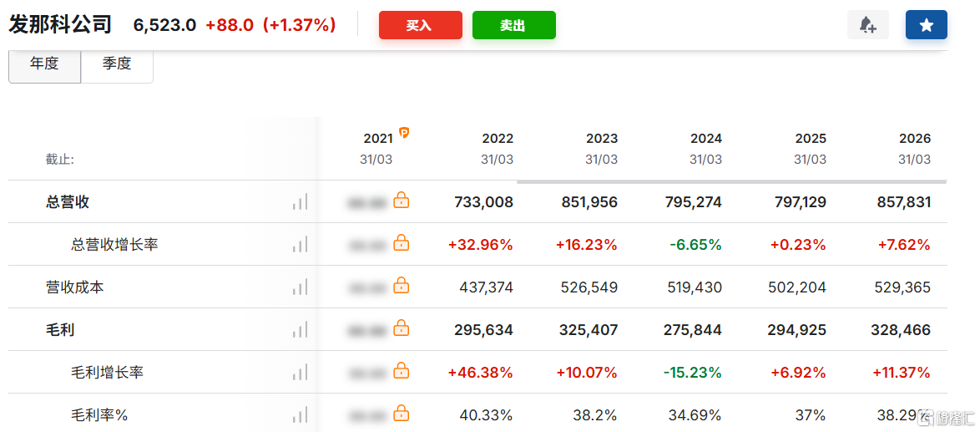
Task: Click the stock price 6,523.0
Action: 164,25
